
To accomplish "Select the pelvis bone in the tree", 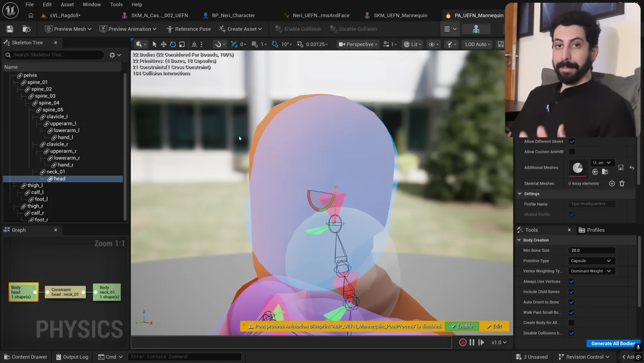I will 30,75.
